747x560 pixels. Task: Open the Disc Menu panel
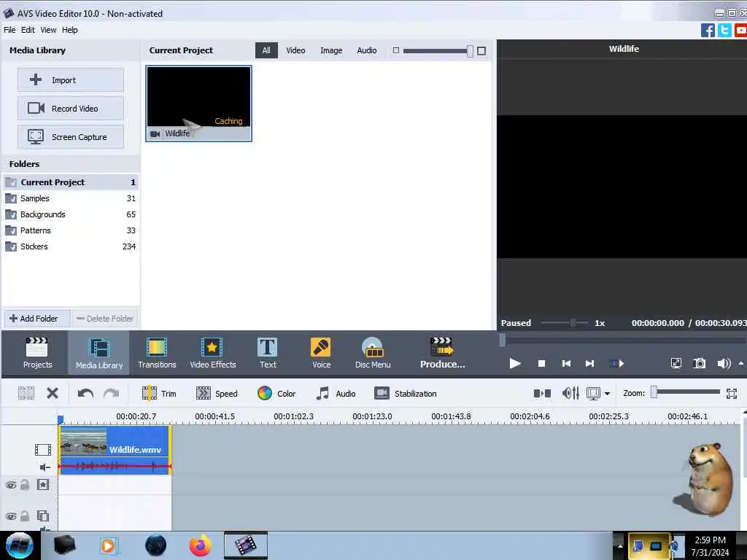373,353
